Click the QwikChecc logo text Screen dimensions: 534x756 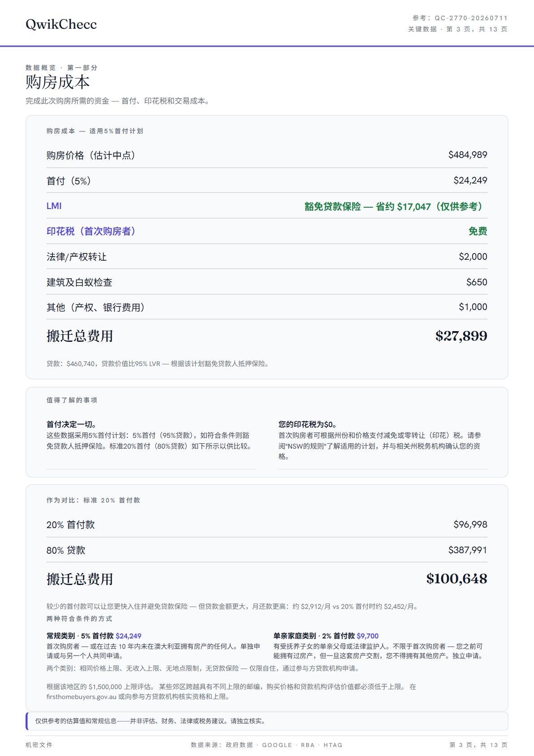point(61,24)
